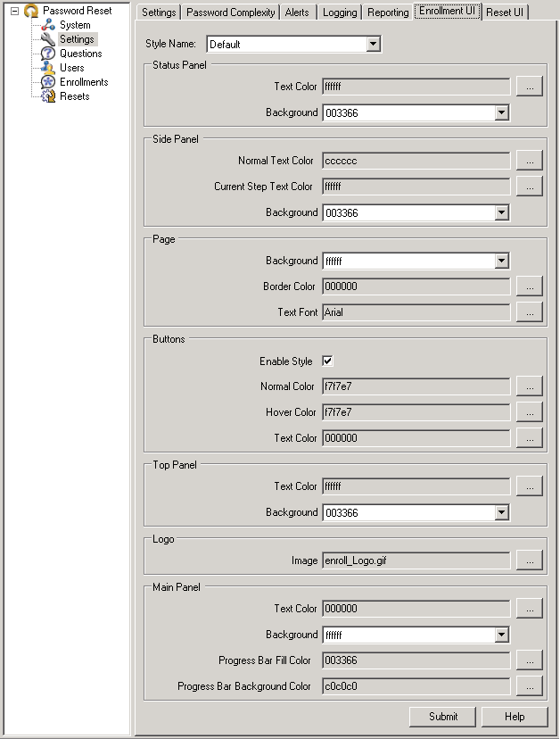Click the Questions help-bubble icon
Screen dimensions: 560x739
tap(47, 54)
